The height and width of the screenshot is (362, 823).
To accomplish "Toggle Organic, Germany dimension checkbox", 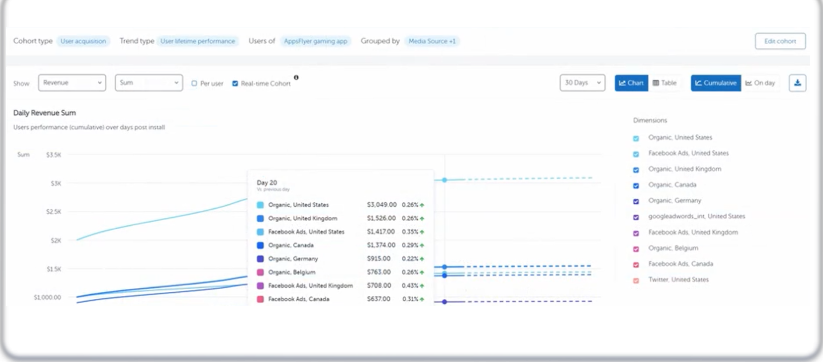I will (x=636, y=201).
